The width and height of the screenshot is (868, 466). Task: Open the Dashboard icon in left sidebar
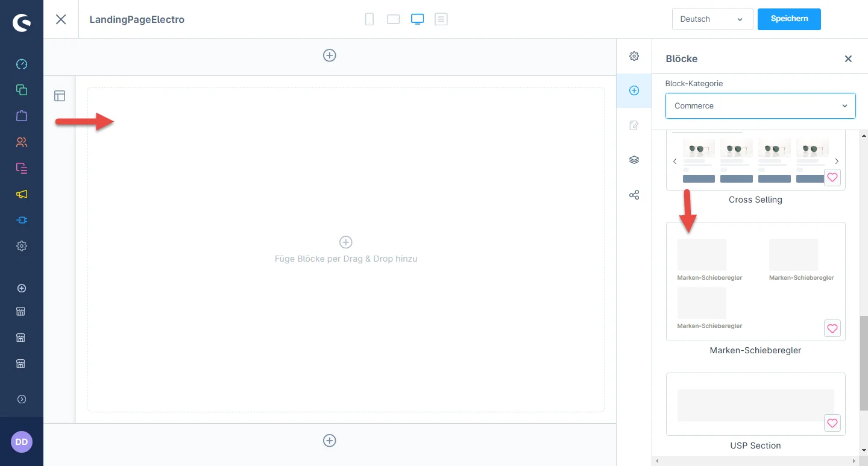point(22,64)
